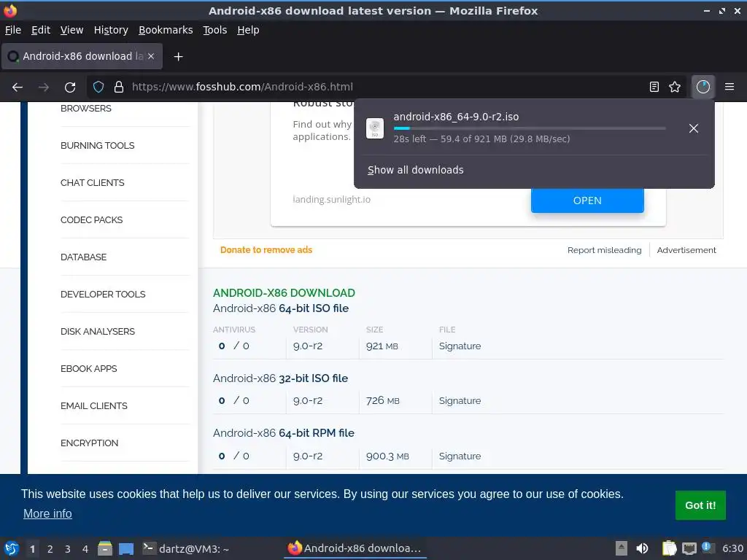Open the DATABASE category
Image resolution: width=747 pixels, height=560 pixels.
[83, 257]
